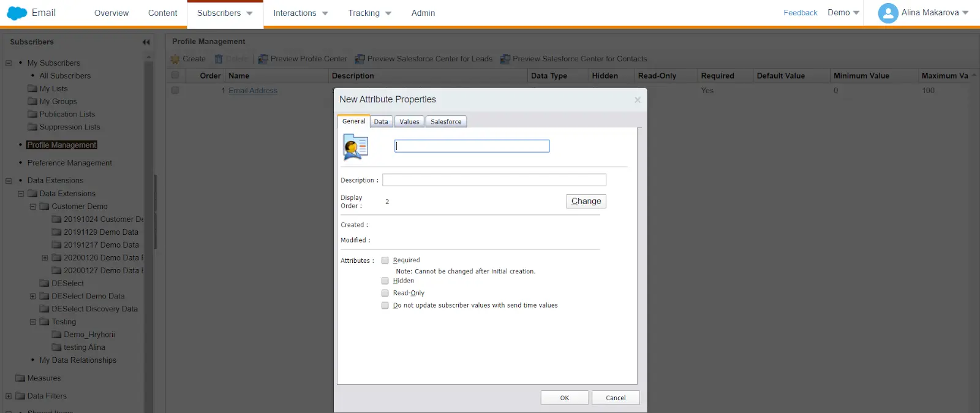
Task: Click Preview Salesforce Center for Contacts icon
Action: click(505, 59)
